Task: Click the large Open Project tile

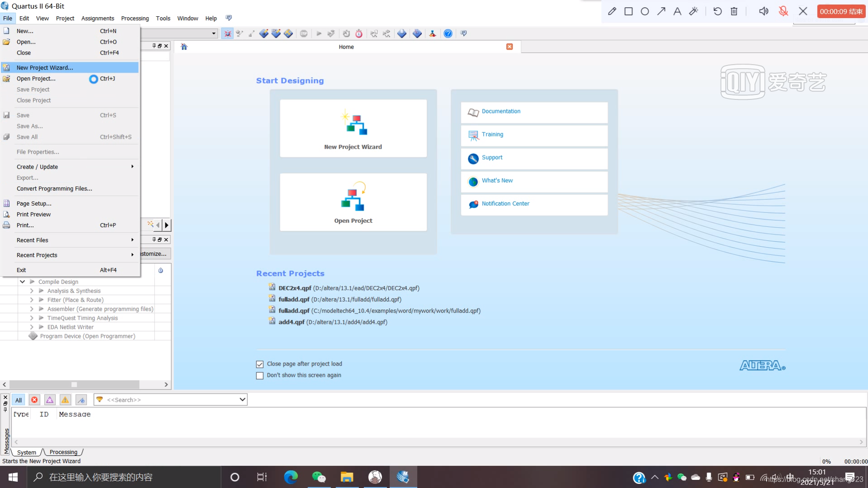Action: tap(353, 202)
